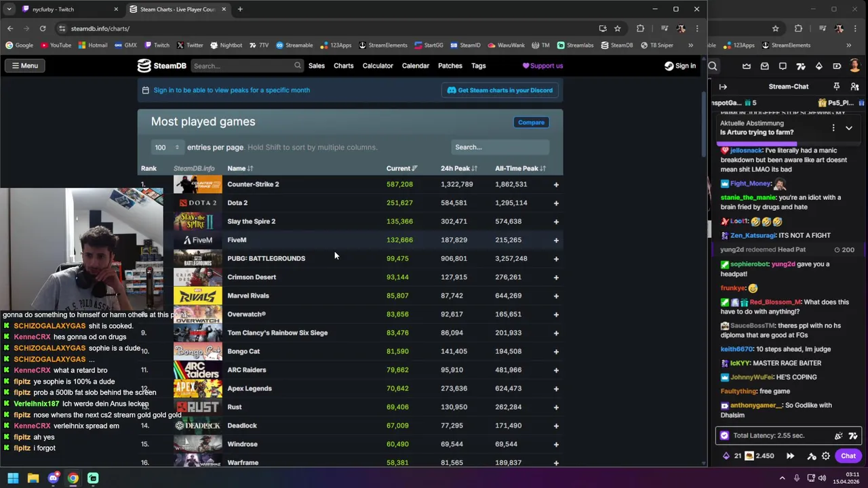
Task: Open Slay the Spire 2 game link
Action: pyautogui.click(x=251, y=222)
